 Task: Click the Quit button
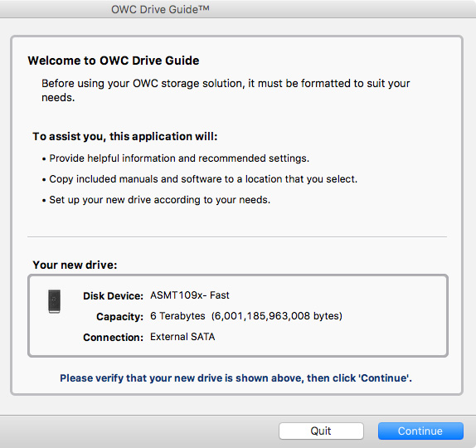point(321,431)
